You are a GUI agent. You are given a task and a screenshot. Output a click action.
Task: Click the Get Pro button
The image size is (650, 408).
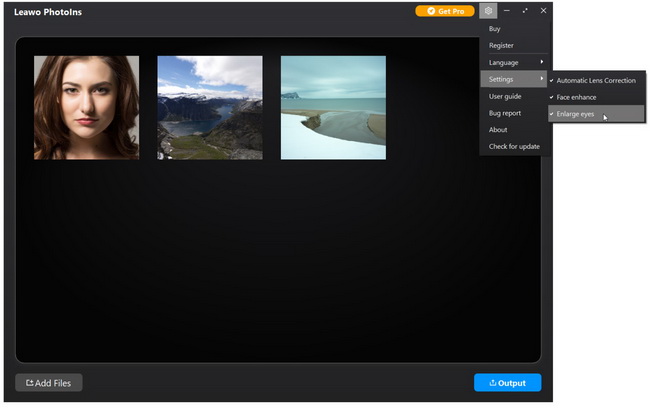pyautogui.click(x=445, y=11)
